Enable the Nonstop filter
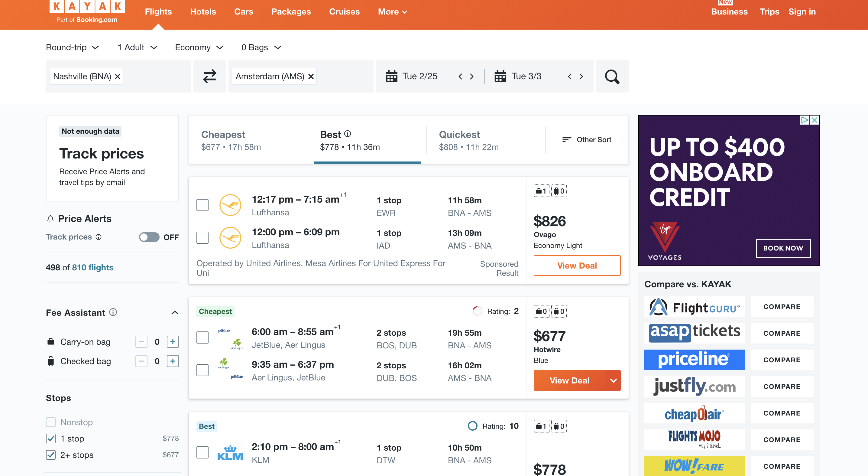This screenshot has height=476, width=868. coord(50,422)
